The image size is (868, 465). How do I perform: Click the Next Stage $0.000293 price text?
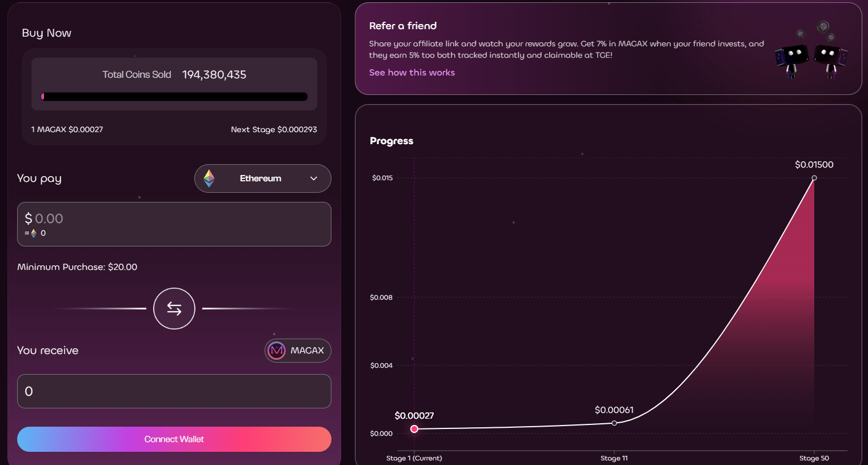274,130
